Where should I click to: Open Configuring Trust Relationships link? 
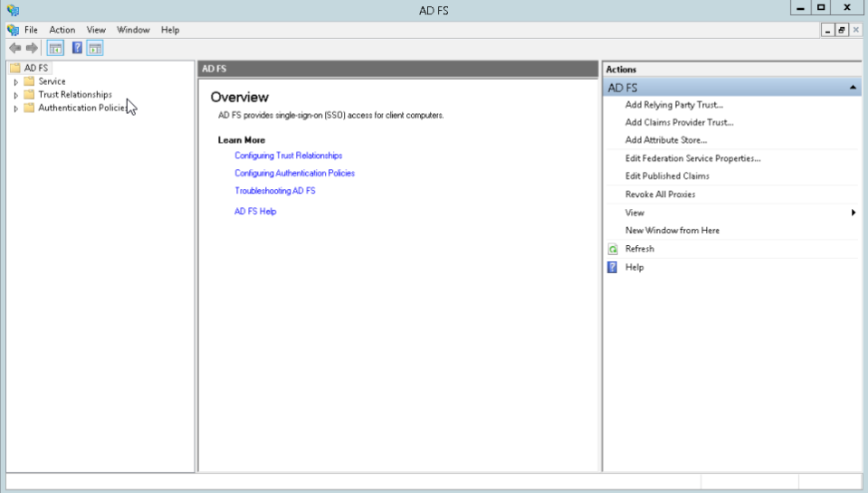pyautogui.click(x=289, y=156)
